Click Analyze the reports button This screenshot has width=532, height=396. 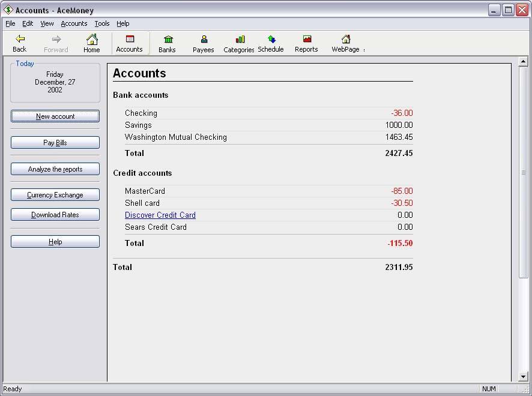click(55, 169)
